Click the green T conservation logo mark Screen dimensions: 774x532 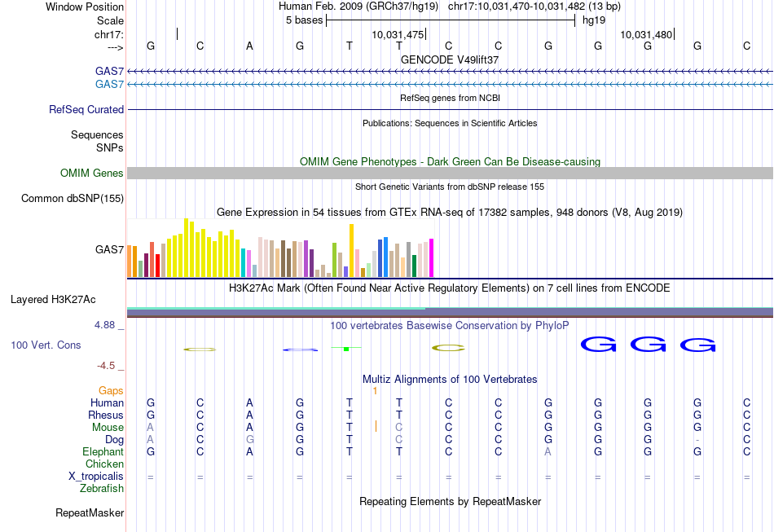click(346, 349)
